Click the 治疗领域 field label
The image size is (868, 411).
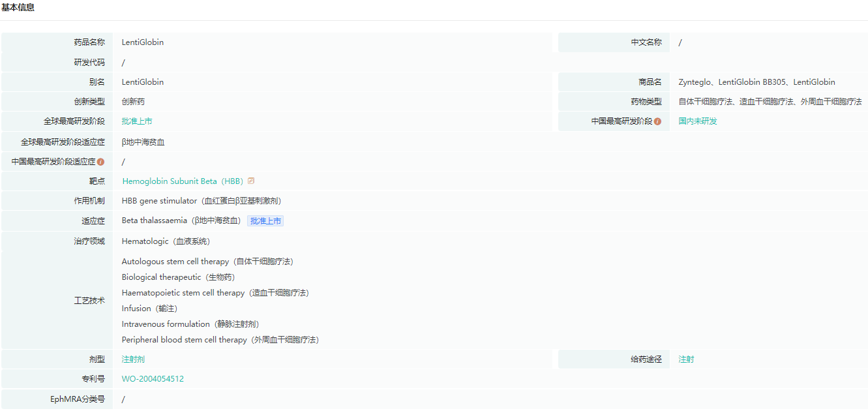89,241
